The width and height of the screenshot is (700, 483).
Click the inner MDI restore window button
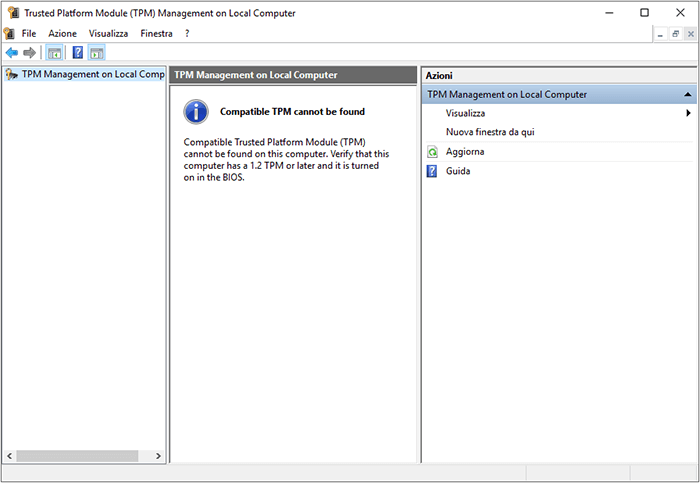coord(675,34)
